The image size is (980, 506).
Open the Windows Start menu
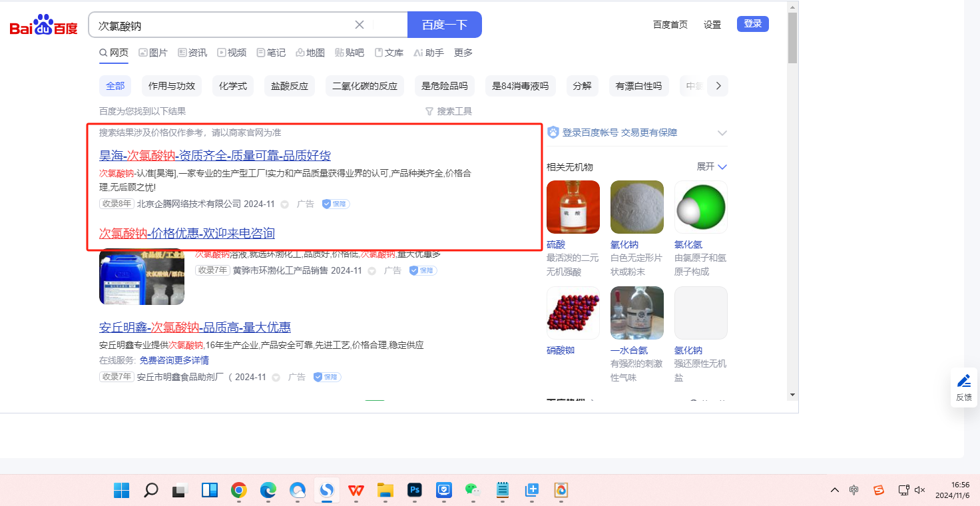(x=122, y=491)
